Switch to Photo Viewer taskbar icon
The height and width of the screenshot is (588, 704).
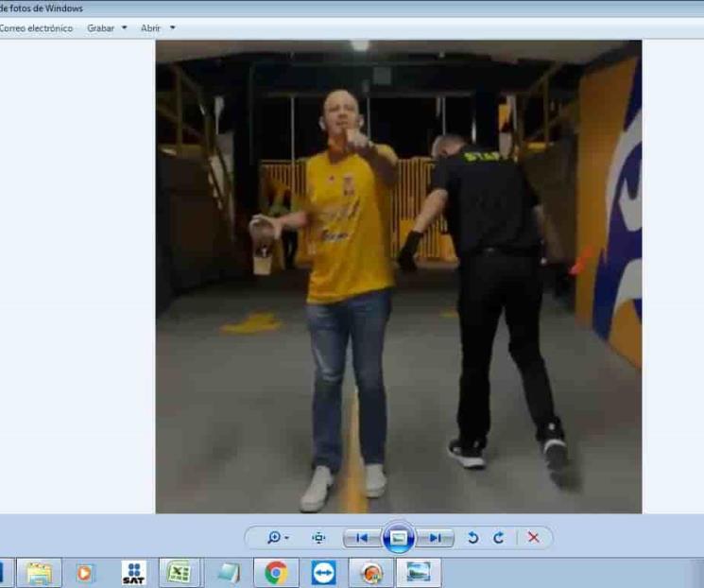[x=419, y=573]
